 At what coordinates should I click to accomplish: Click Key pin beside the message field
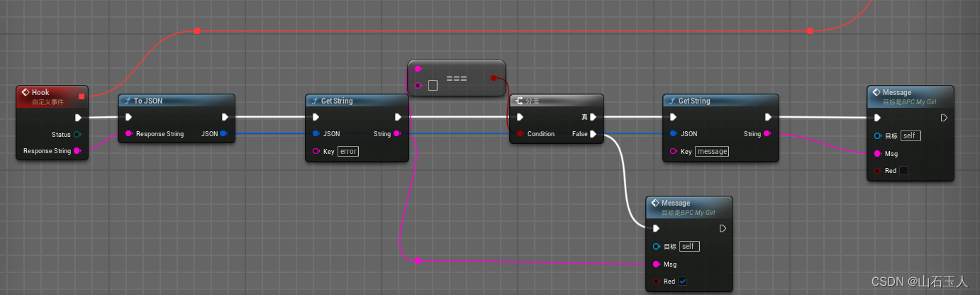tap(674, 151)
